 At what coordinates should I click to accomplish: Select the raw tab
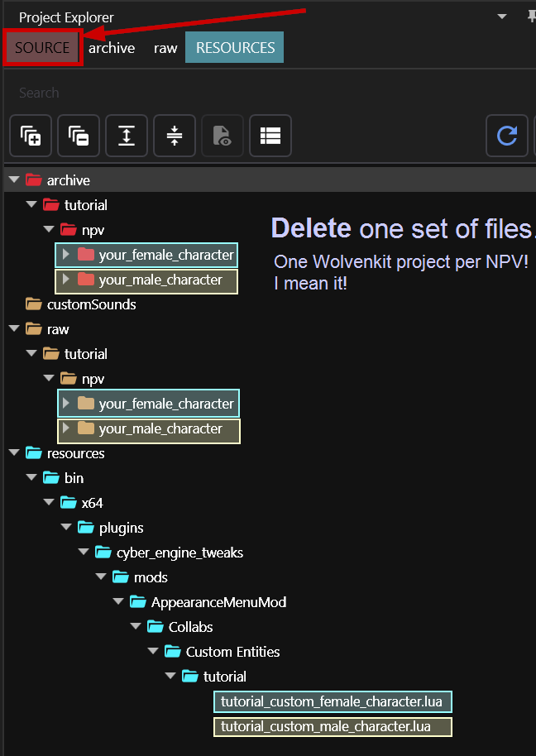(x=165, y=48)
